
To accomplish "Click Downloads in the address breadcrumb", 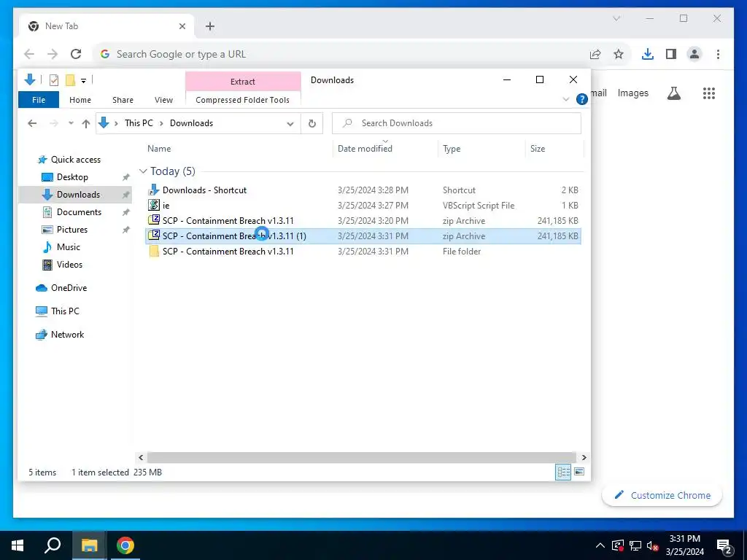I will [x=192, y=122].
